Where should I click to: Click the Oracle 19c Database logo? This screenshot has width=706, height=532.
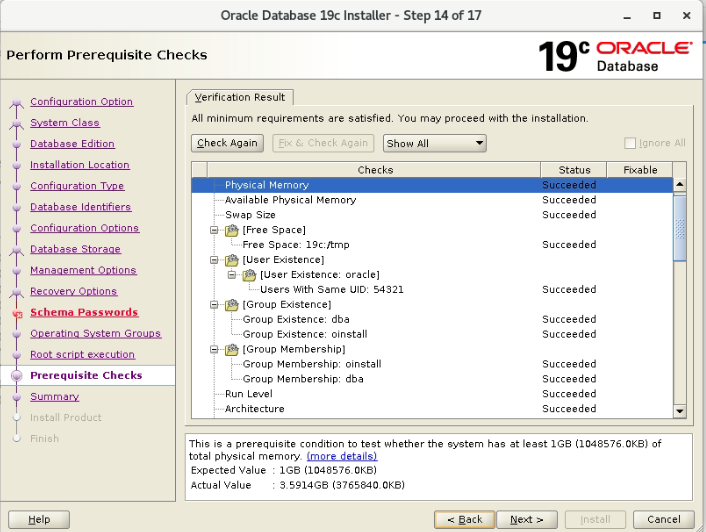pyautogui.click(x=615, y=56)
